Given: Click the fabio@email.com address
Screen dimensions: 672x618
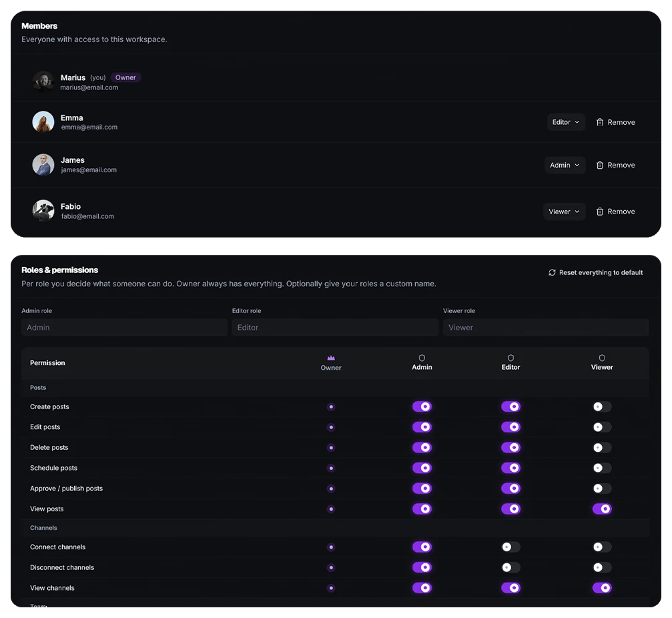Looking at the screenshot, I should pyautogui.click(x=87, y=216).
